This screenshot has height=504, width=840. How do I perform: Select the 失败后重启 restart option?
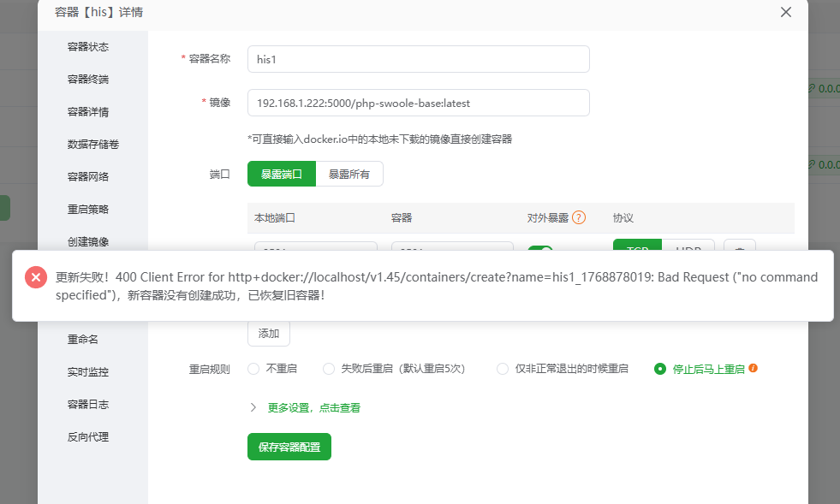329,369
